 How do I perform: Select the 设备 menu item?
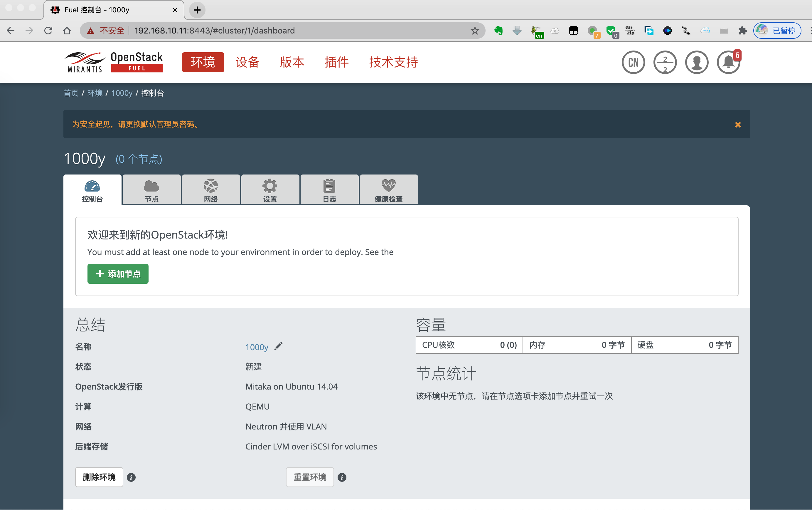click(247, 62)
